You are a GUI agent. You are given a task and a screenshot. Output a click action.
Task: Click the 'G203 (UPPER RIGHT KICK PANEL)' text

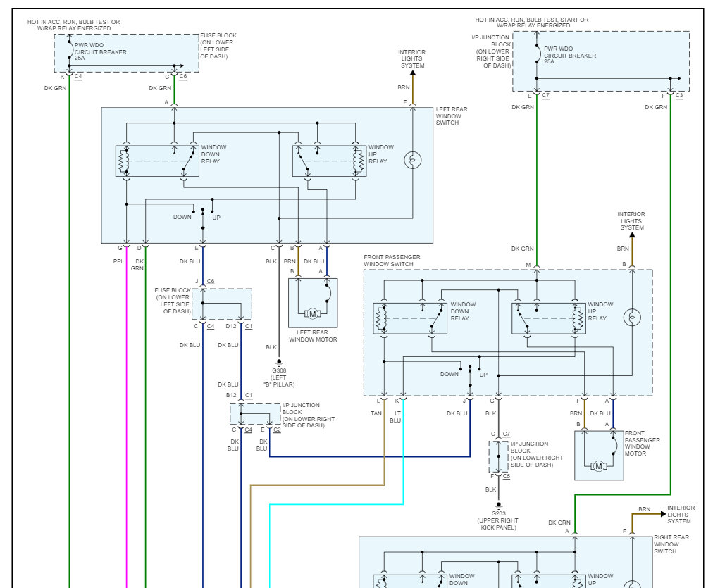tap(498, 520)
